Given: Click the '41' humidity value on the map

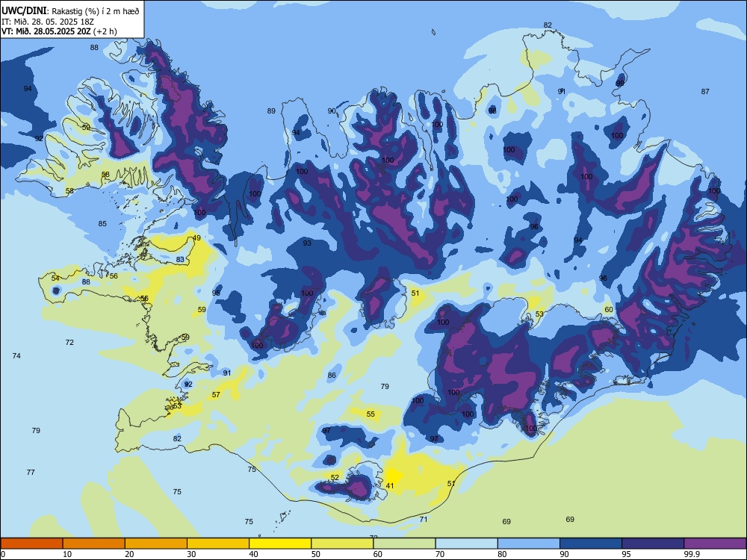Looking at the screenshot, I should pyautogui.click(x=390, y=486).
